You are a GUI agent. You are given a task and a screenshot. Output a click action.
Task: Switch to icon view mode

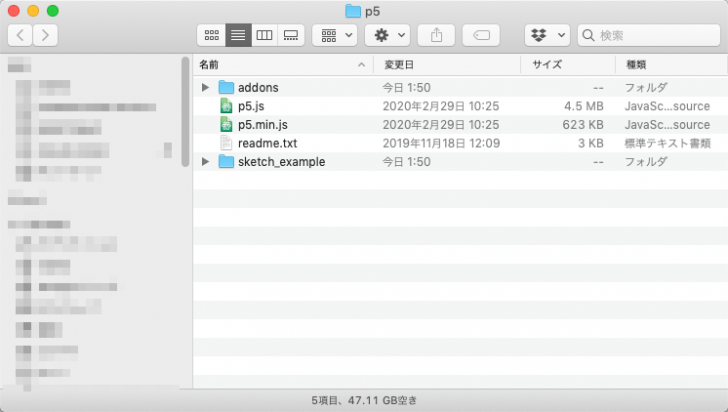coord(211,35)
